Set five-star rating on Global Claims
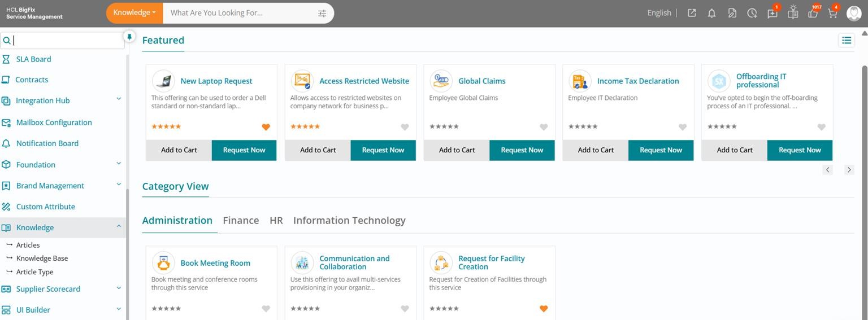The width and height of the screenshot is (868, 320). tap(456, 127)
